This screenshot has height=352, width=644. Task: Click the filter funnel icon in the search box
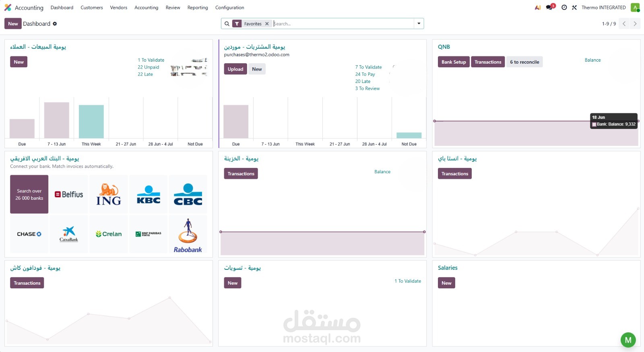237,24
